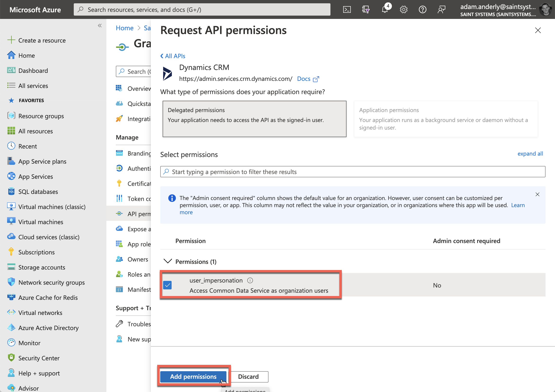Image resolution: width=555 pixels, height=392 pixels.
Task: Click the Recent clock icon
Action: [11, 146]
